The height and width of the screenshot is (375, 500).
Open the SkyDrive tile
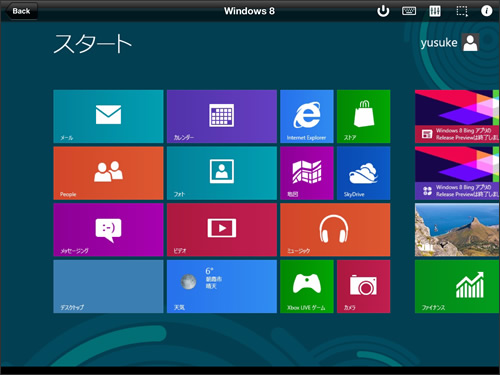[x=363, y=173]
